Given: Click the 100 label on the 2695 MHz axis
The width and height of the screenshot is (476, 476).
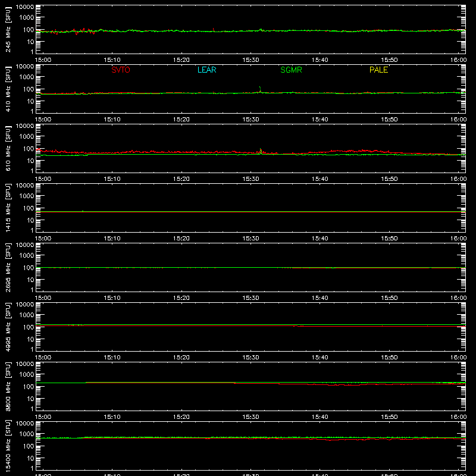Looking at the screenshot, I should [x=29, y=268].
